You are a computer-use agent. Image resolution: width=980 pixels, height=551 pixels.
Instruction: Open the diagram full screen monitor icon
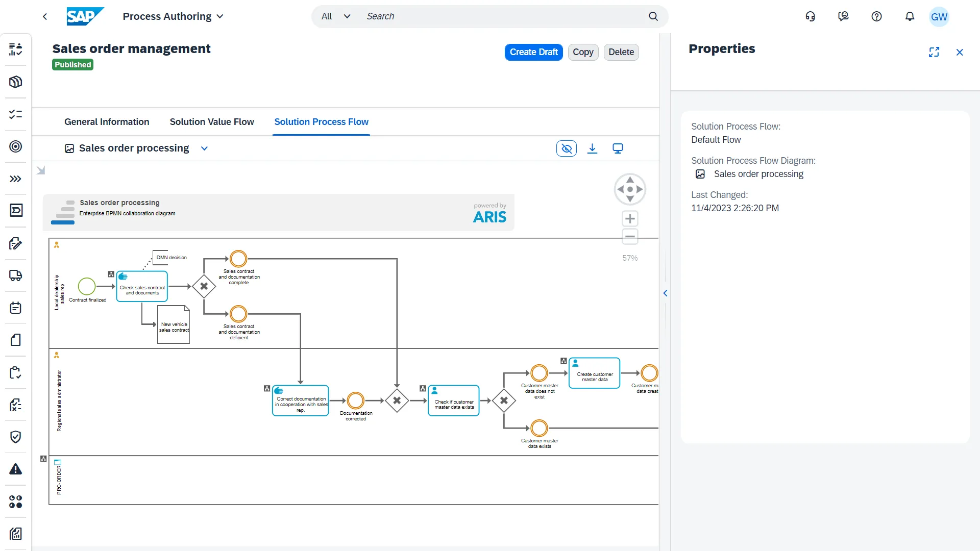618,148
